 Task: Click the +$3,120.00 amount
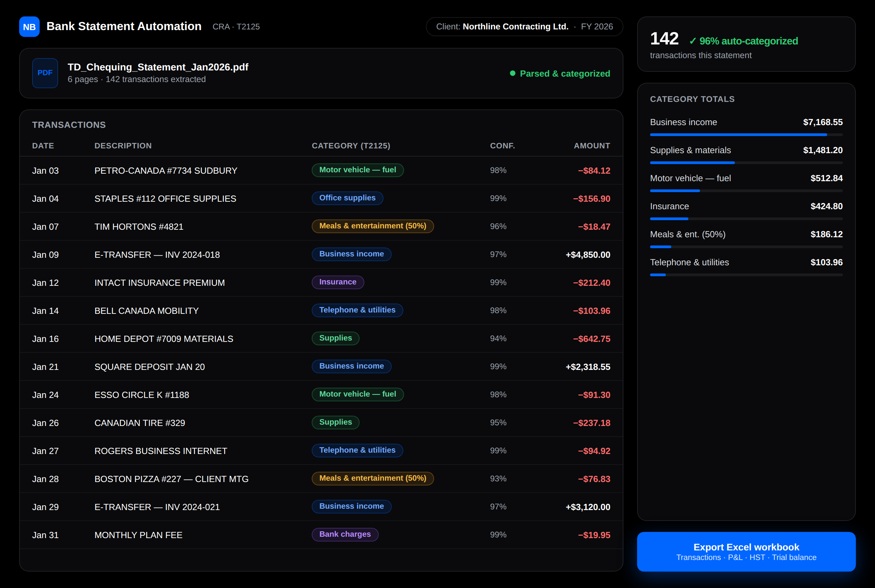588,507
